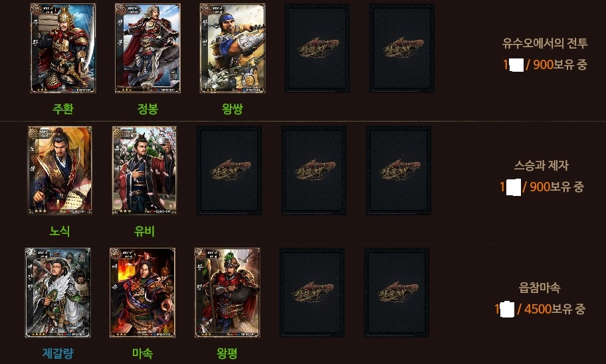Screen dimensions: 606x364
Task: Open the fourth locked slot in 읍참마속 row
Action: tap(312, 293)
